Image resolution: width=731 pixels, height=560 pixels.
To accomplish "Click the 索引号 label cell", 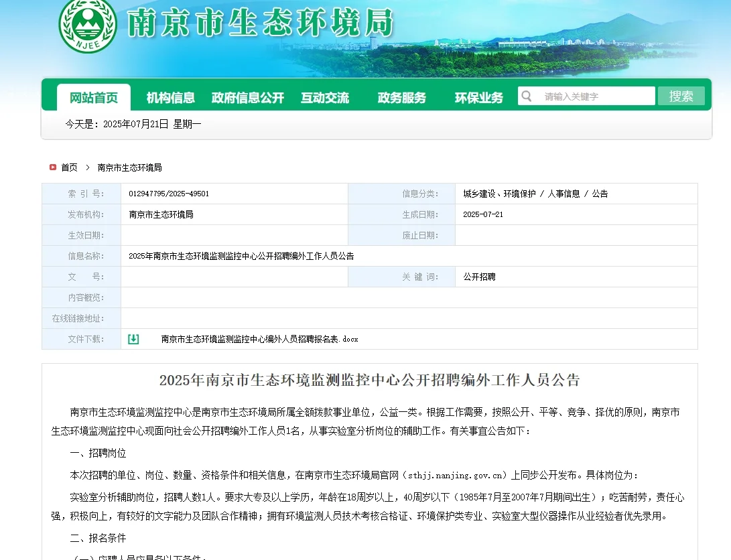I will pyautogui.click(x=82, y=194).
